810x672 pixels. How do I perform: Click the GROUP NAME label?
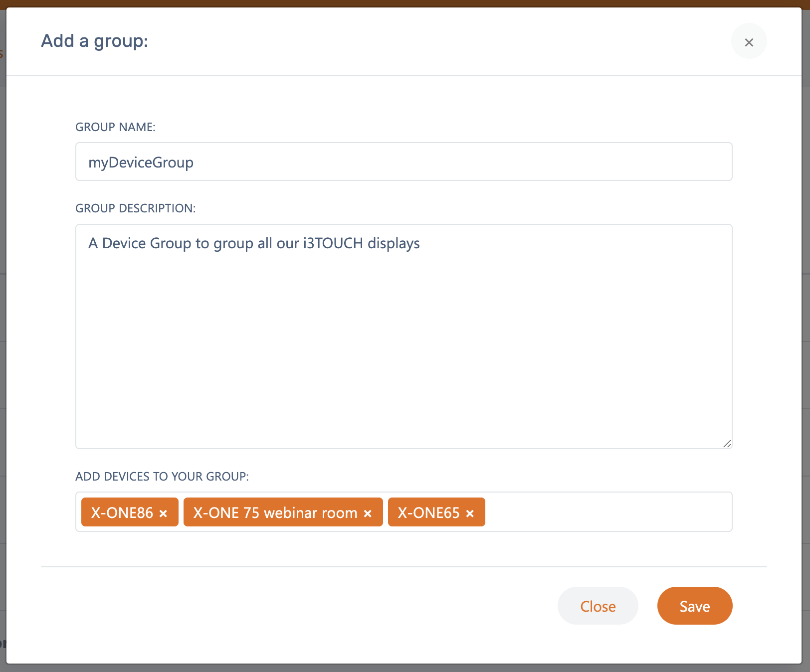coord(115,127)
